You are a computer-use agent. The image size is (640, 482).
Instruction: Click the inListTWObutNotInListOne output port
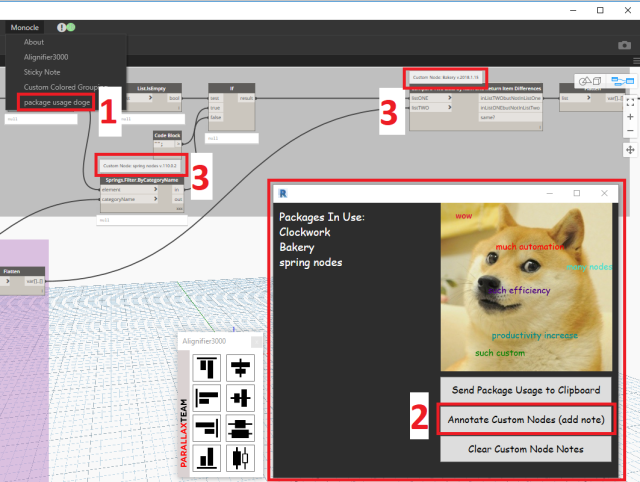510,98
